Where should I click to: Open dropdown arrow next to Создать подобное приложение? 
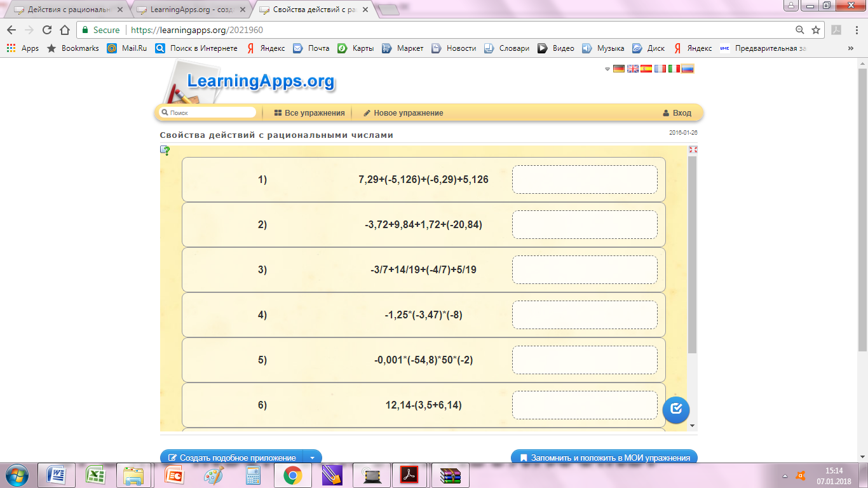click(x=312, y=457)
